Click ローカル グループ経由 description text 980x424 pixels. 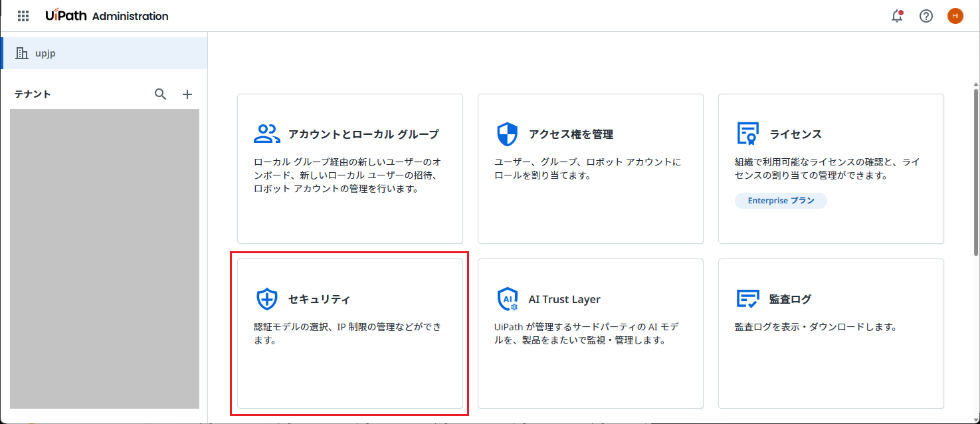[x=348, y=175]
